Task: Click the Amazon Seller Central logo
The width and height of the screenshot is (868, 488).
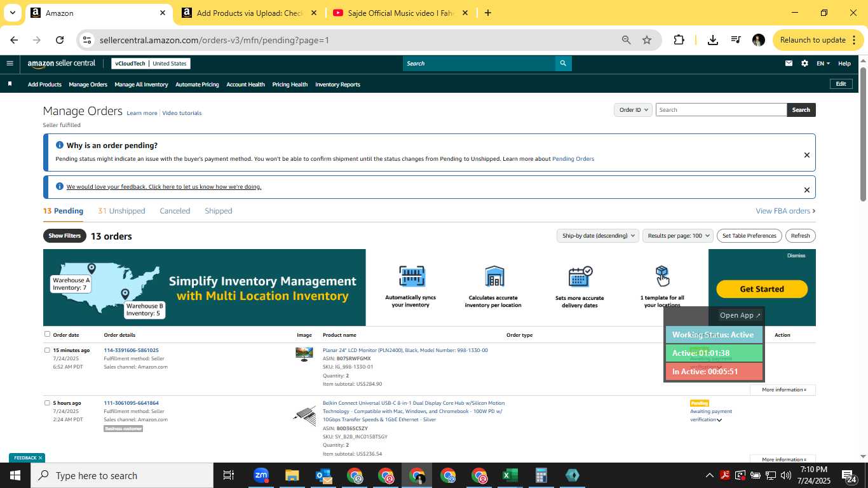Action: pyautogui.click(x=62, y=64)
